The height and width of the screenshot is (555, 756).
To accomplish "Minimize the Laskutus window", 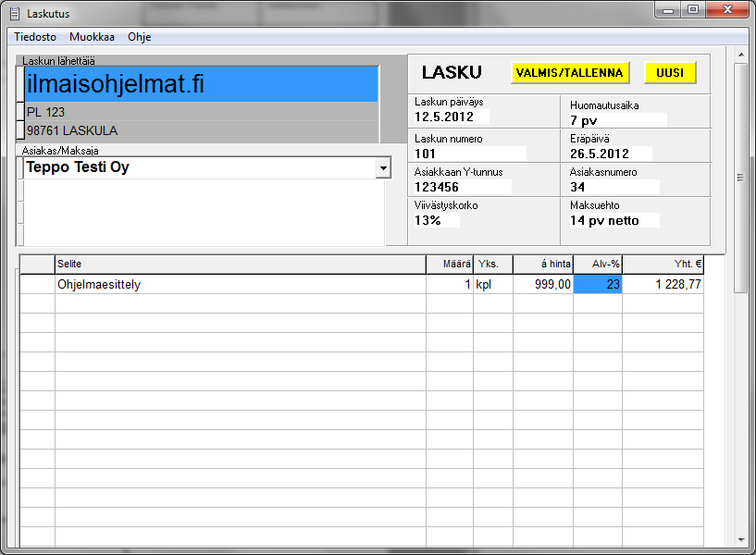I will [x=668, y=9].
